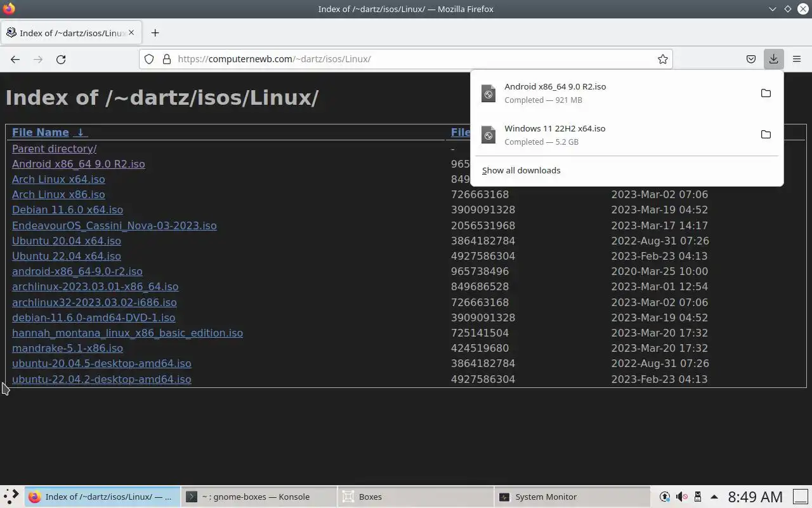Viewport: 812px width, 508px height.
Task: Switch to System Monitor taskbar entry
Action: 573,497
